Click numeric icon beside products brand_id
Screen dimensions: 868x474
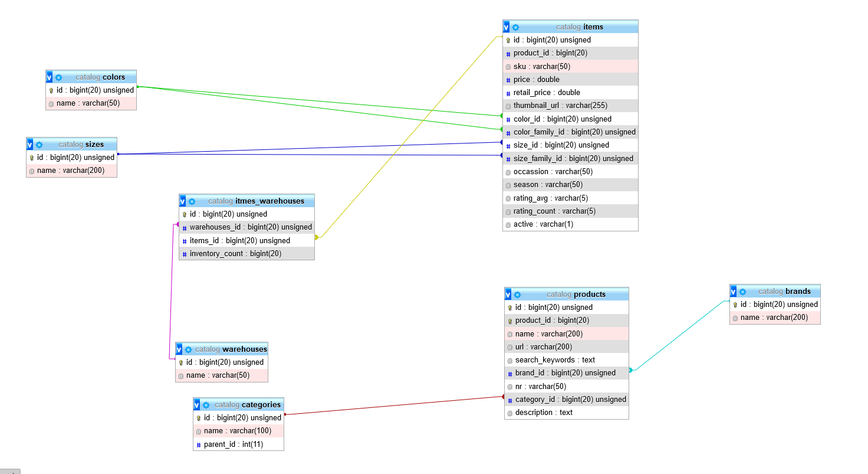point(510,374)
